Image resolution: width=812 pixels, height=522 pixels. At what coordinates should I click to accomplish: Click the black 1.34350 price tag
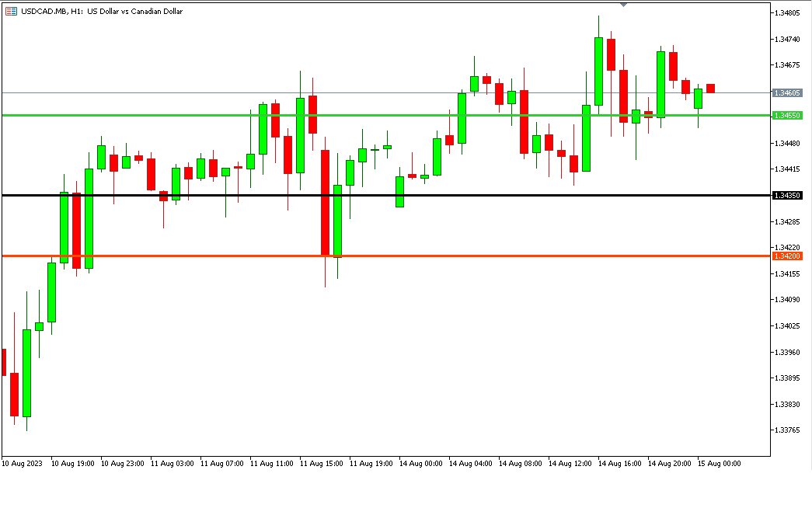pyautogui.click(x=787, y=195)
